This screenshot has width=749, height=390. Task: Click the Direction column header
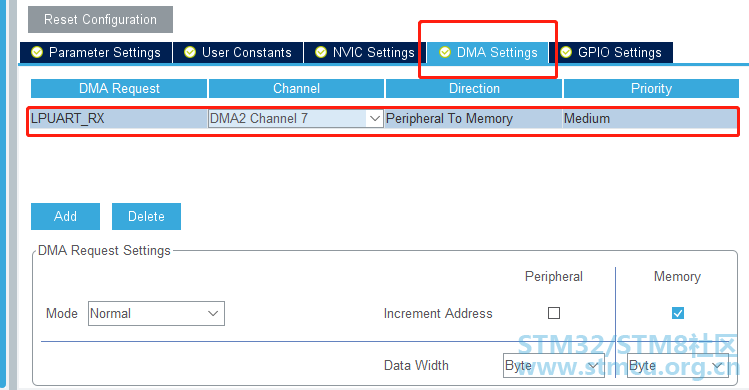click(x=474, y=88)
